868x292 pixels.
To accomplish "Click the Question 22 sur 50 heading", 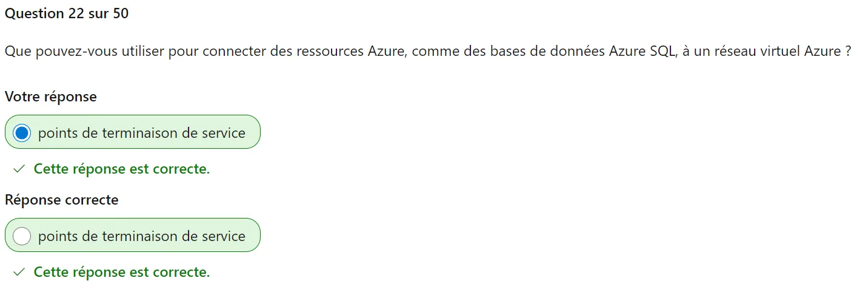I will click(67, 13).
